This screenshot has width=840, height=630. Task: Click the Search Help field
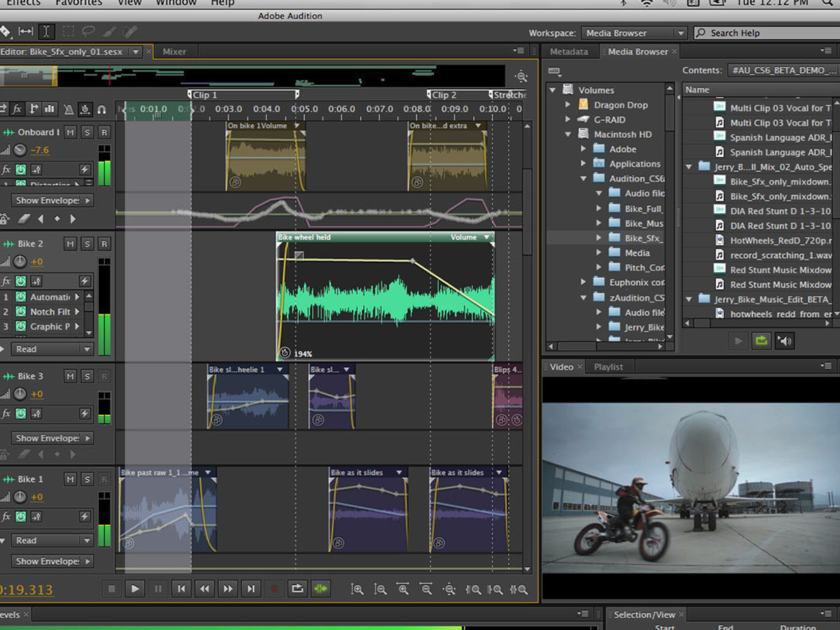tap(766, 33)
